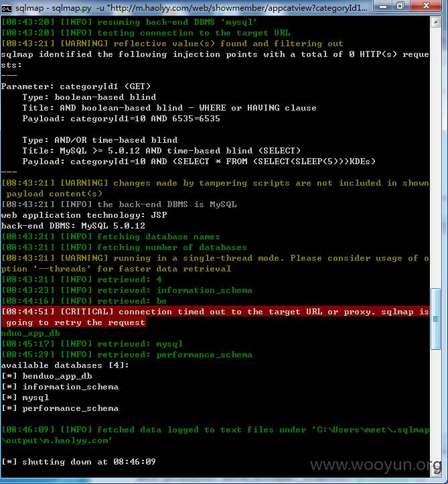
Task: Click the window title text 'sqlmap - sqlmap.py'
Action: point(54,8)
